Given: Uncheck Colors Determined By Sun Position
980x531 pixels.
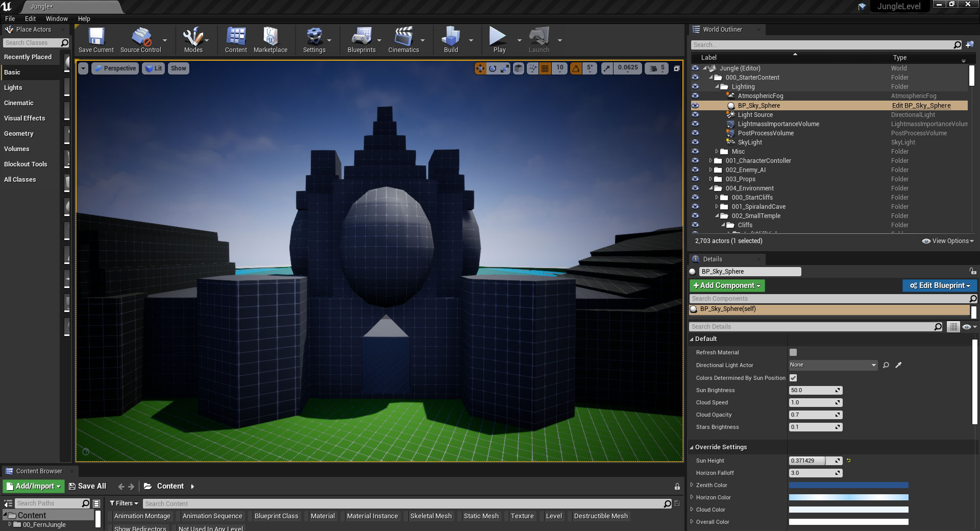Looking at the screenshot, I should click(x=793, y=378).
